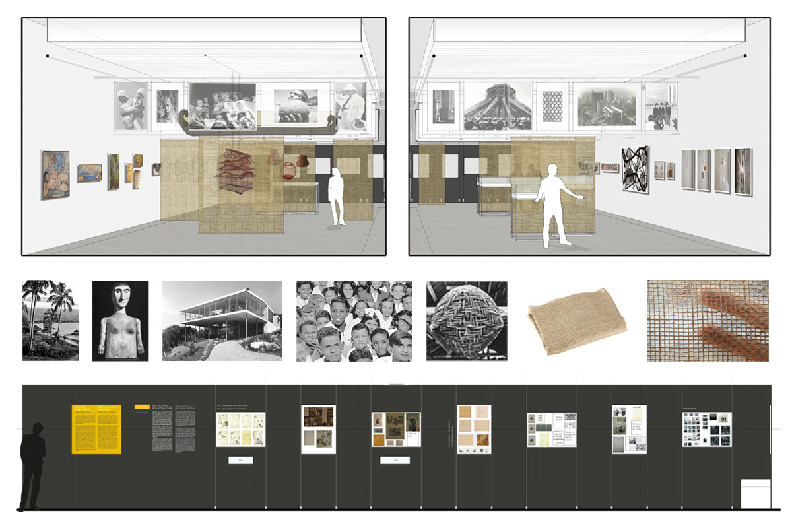Click the hanging round baskets in left render
The height and width of the screenshot is (532, 792).
pyautogui.click(x=289, y=166)
